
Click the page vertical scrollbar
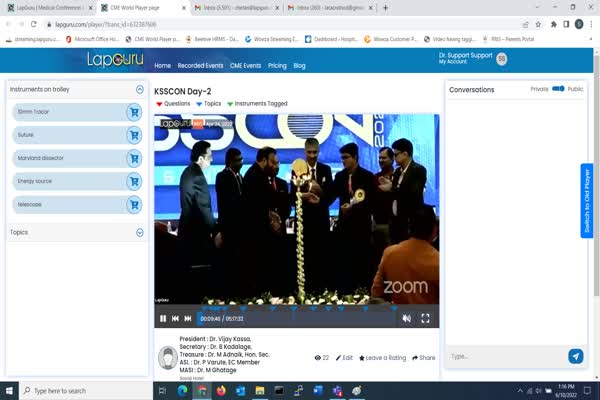[x=597, y=176]
